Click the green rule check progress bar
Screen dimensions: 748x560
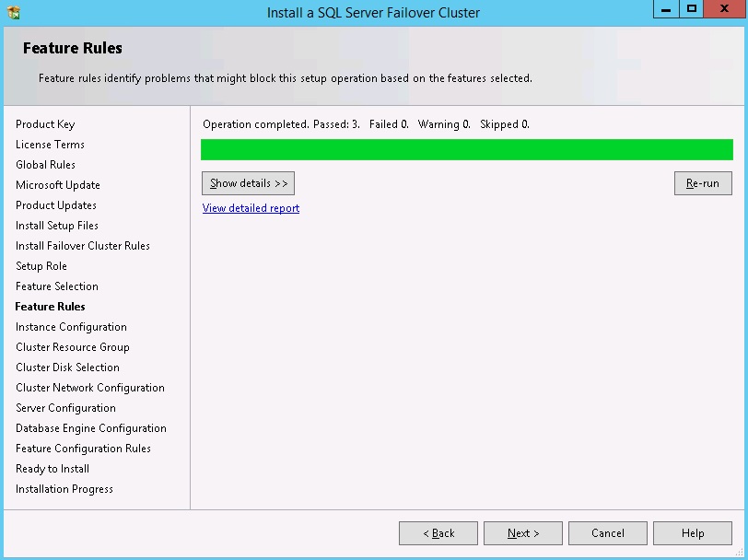point(466,150)
